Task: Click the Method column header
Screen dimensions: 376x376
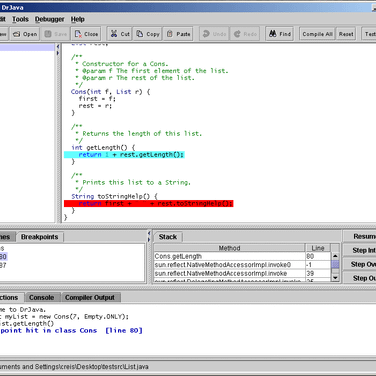Action: 229,248
